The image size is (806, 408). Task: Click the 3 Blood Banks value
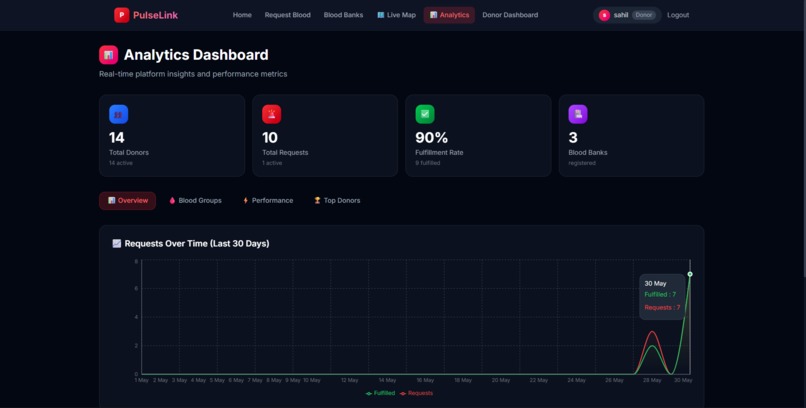click(573, 138)
